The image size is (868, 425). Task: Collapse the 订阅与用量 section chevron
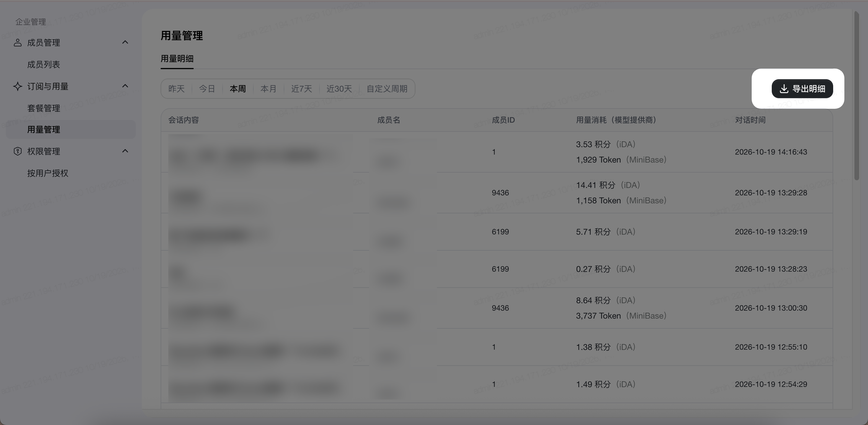pyautogui.click(x=125, y=86)
